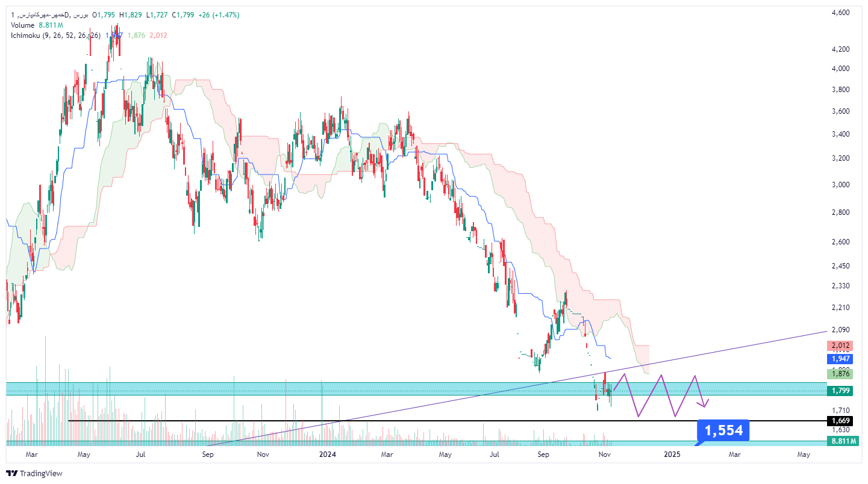Click the dark green 1,799 price axis tag
868x484 pixels.
coord(840,391)
